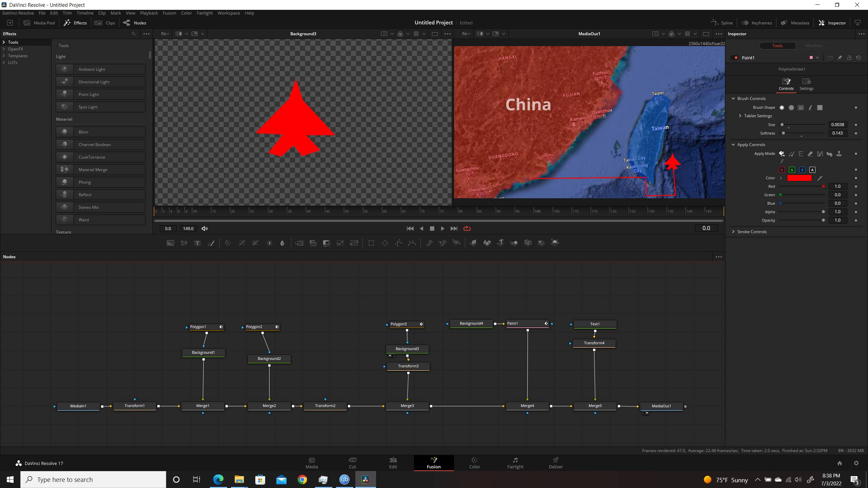Image resolution: width=868 pixels, height=488 pixels.
Task: Pick color with the eyedropper
Action: (x=820, y=178)
